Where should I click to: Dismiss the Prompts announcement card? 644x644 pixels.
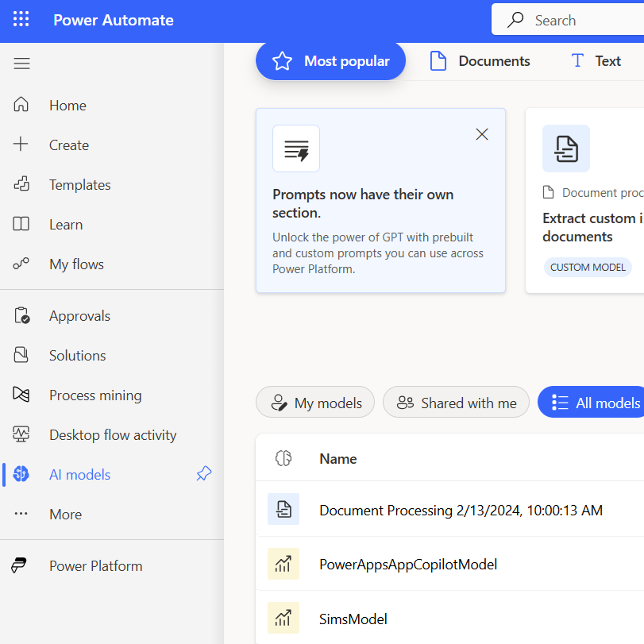[x=482, y=134]
